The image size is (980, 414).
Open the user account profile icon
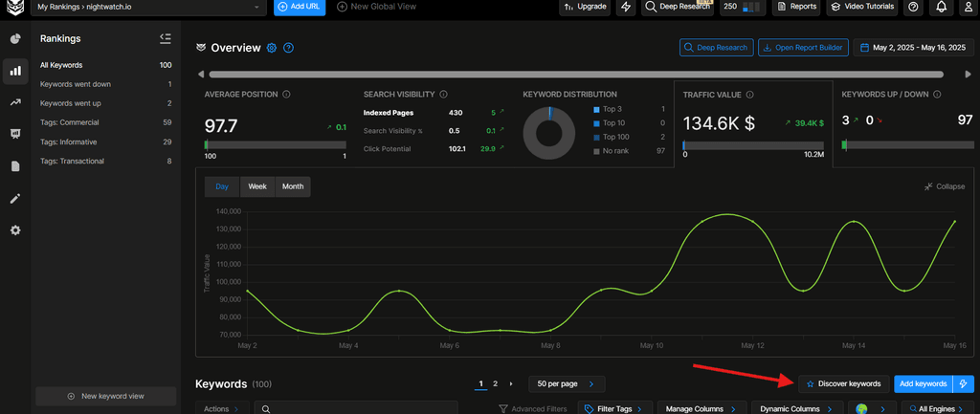969,7
